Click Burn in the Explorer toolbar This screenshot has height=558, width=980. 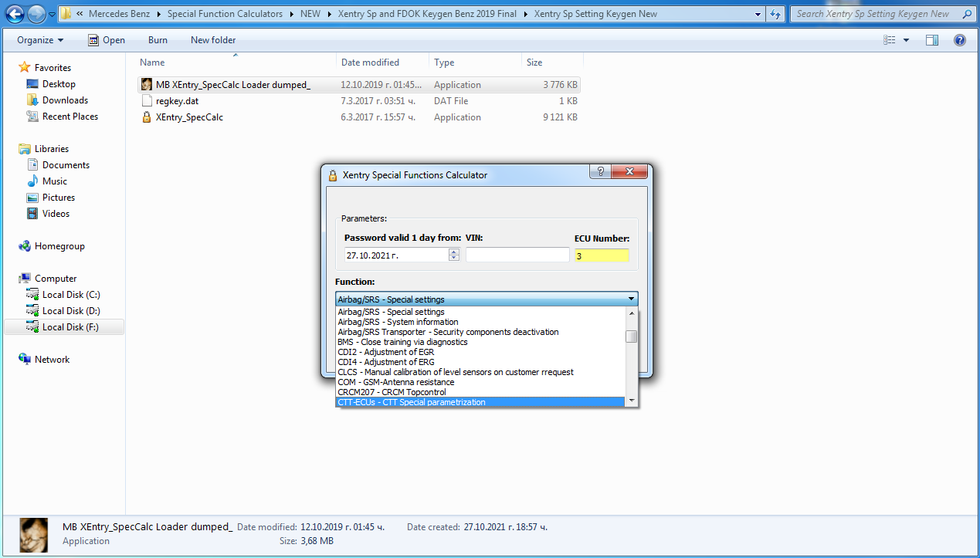(x=158, y=40)
